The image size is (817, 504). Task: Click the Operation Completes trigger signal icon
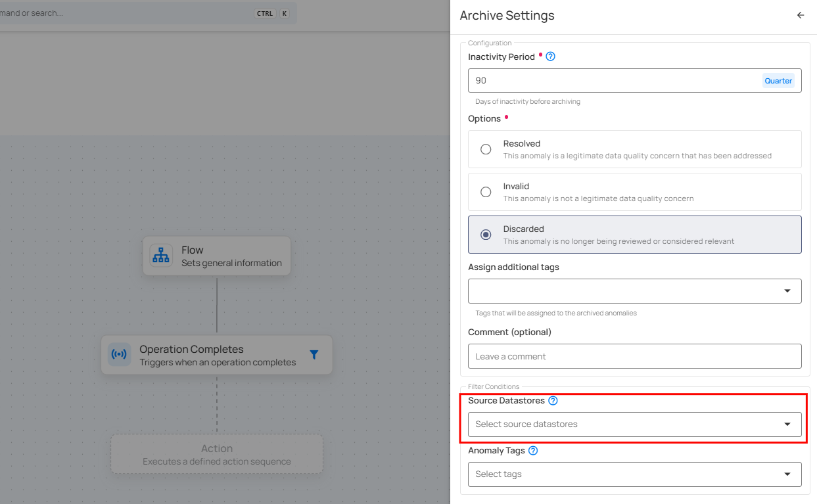[x=119, y=355]
